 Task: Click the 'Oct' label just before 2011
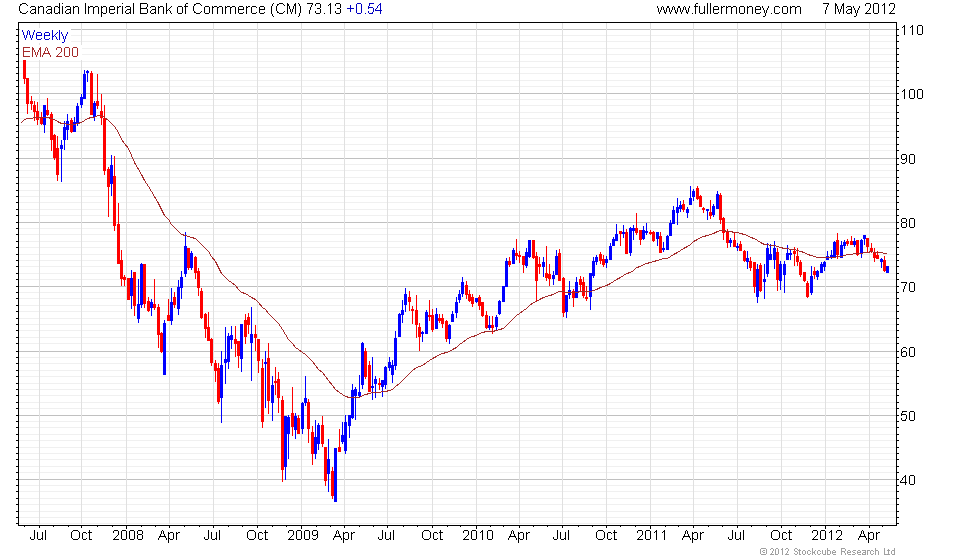point(606,536)
